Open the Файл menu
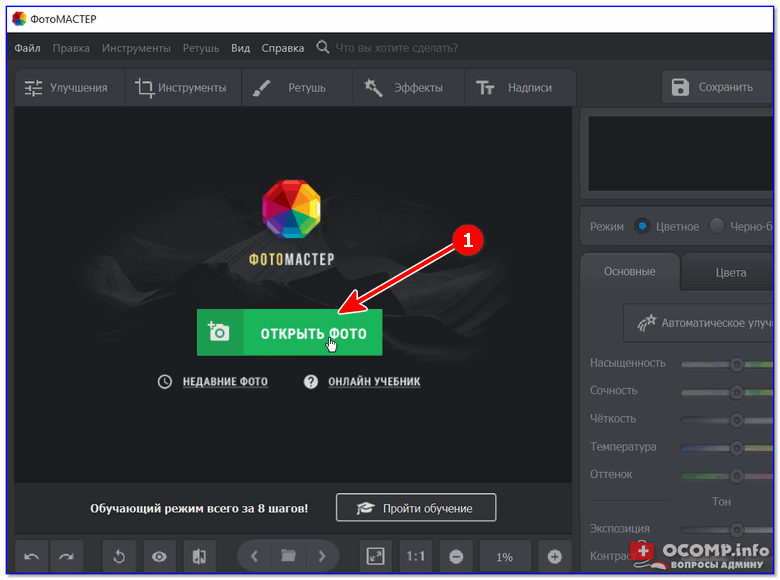This screenshot has height=580, width=780. 27,48
